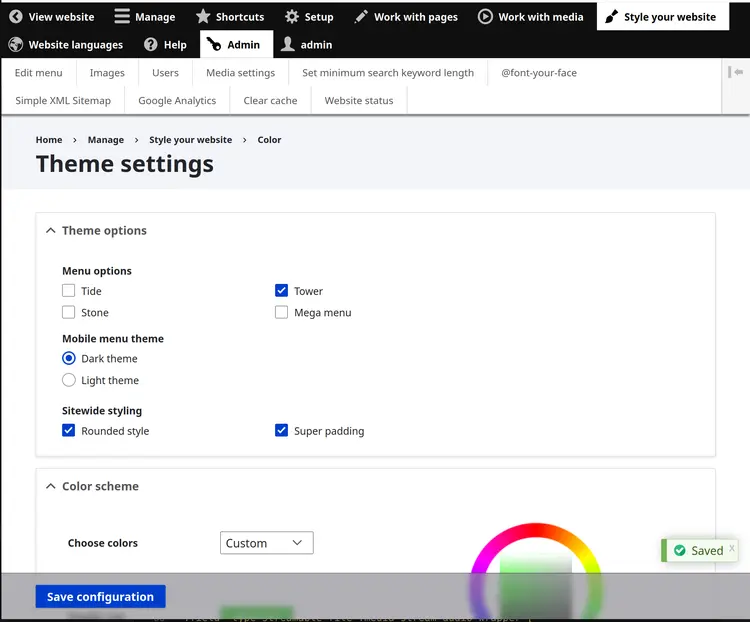Viewport: 750px width, 622px height.
Task: Click the Clear cache tab
Action: (x=270, y=100)
